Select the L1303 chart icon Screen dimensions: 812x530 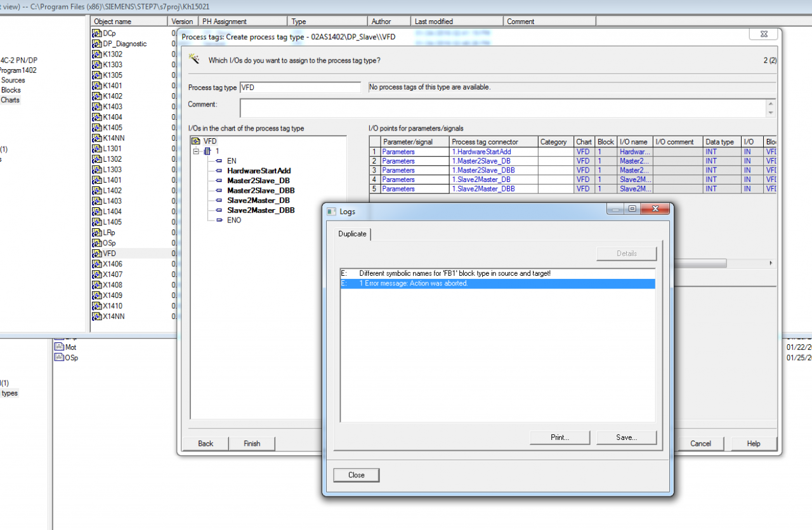click(x=97, y=170)
